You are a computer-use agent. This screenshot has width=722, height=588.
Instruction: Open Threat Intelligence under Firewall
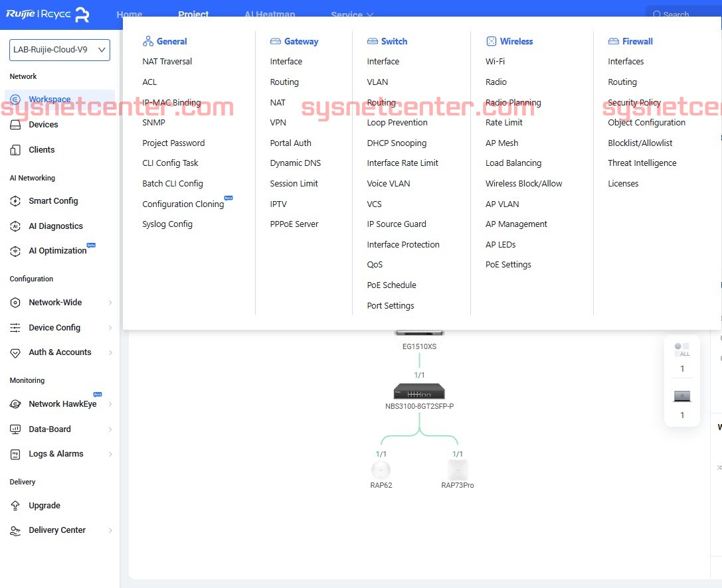point(642,163)
